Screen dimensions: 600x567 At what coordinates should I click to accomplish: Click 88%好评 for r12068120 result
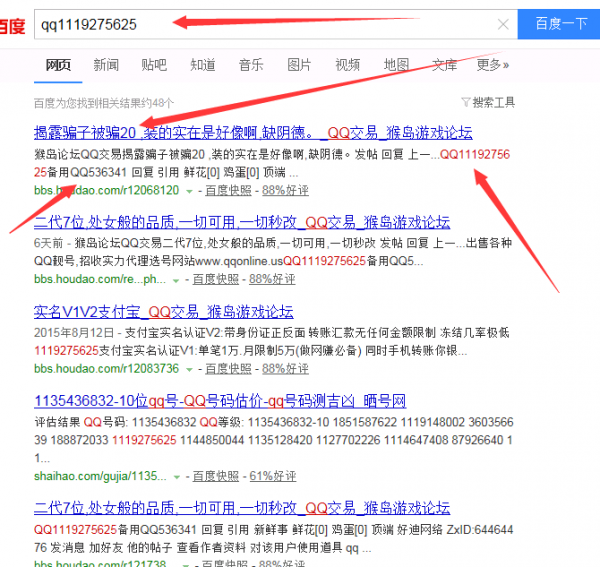tap(285, 191)
